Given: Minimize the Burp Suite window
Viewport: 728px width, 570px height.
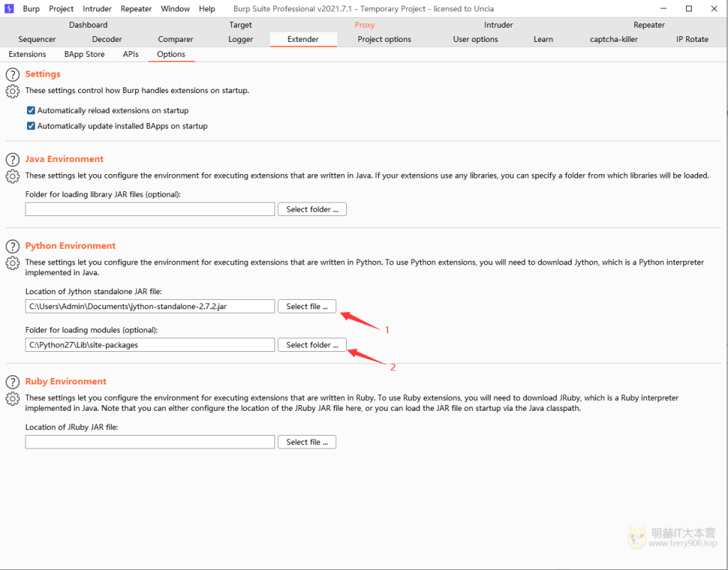Looking at the screenshot, I should point(663,9).
